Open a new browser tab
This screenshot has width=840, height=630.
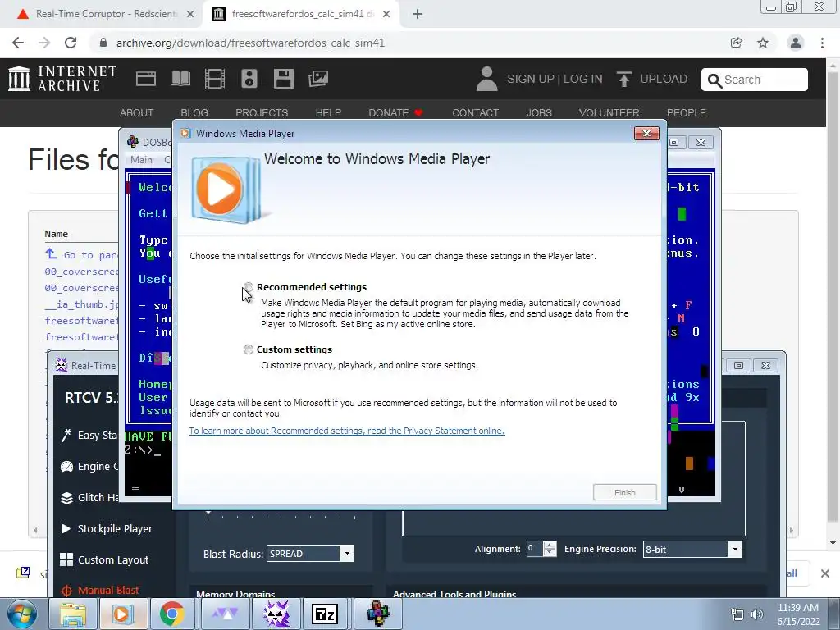coord(418,15)
